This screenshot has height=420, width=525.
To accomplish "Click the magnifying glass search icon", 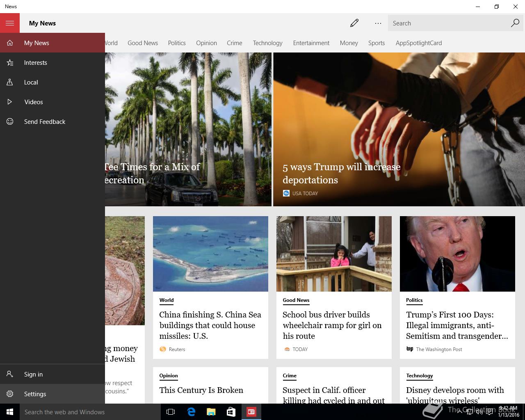I will tap(515, 23).
